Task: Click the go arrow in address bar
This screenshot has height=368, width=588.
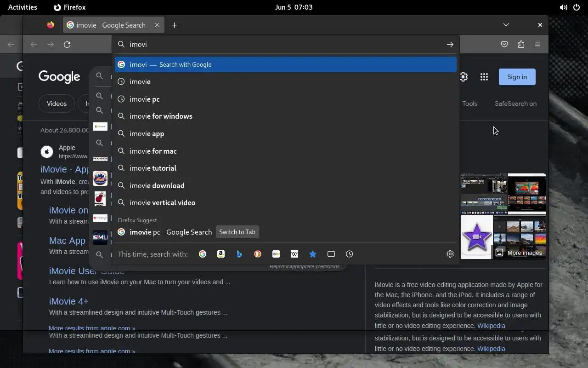Action: tap(450, 45)
